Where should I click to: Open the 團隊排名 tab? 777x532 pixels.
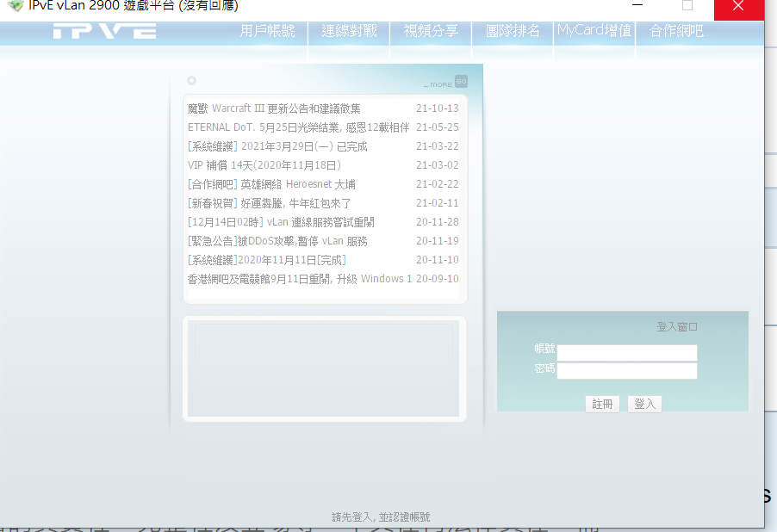(513, 31)
